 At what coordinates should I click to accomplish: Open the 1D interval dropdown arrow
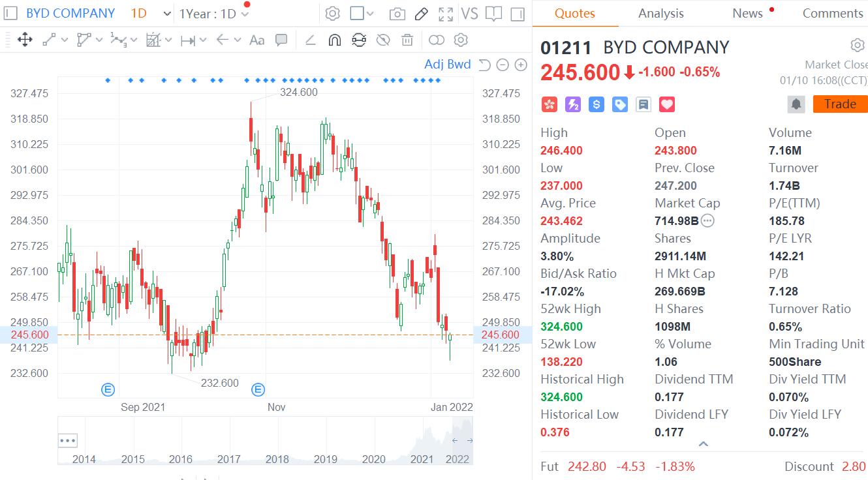click(167, 14)
